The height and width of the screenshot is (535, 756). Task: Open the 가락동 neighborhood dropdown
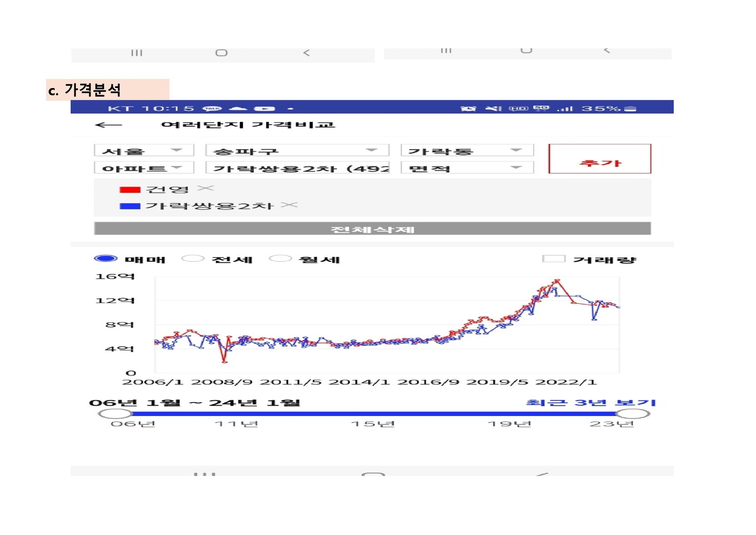pyautogui.click(x=467, y=150)
